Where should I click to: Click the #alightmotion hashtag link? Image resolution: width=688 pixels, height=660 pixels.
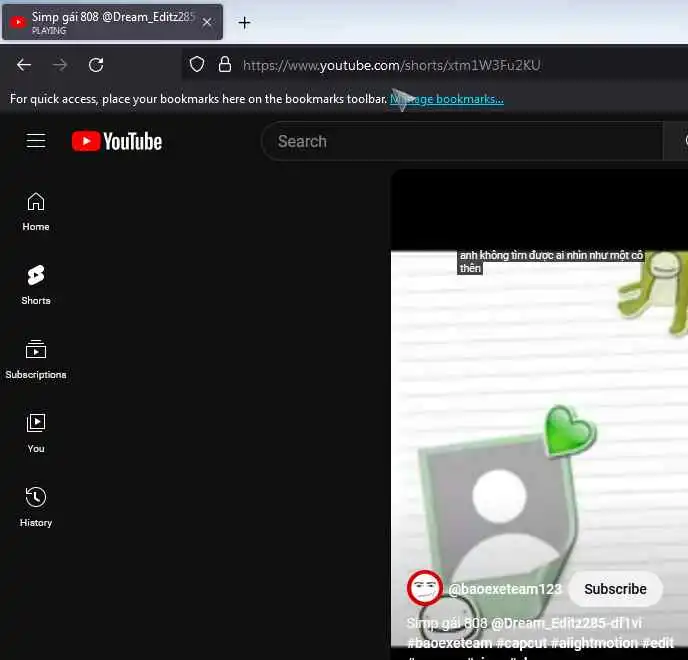click(595, 643)
